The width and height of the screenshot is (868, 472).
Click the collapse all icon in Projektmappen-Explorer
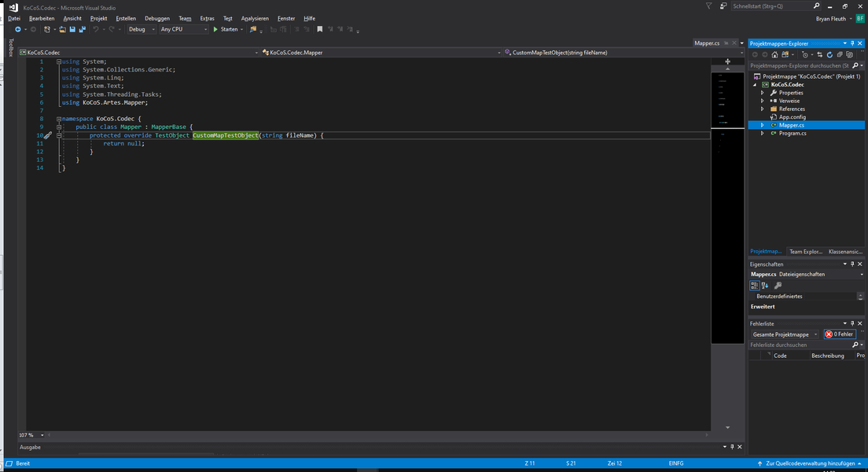(x=839, y=55)
